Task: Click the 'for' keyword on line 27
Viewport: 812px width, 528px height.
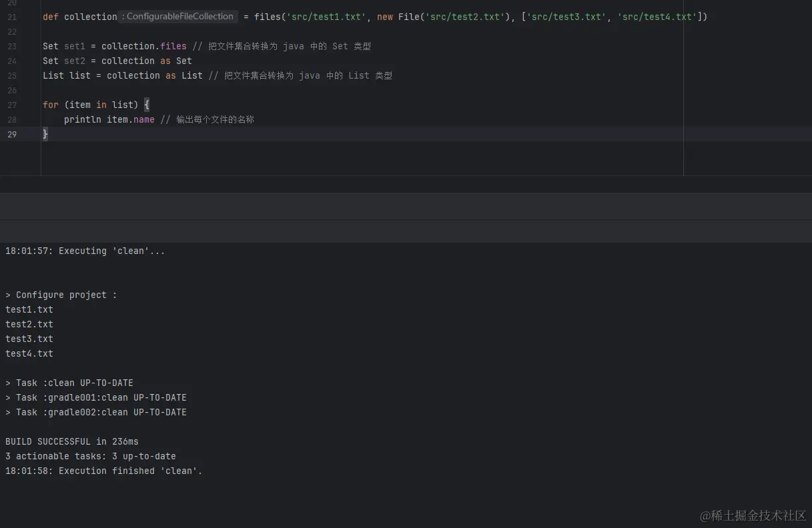Action: (x=51, y=105)
